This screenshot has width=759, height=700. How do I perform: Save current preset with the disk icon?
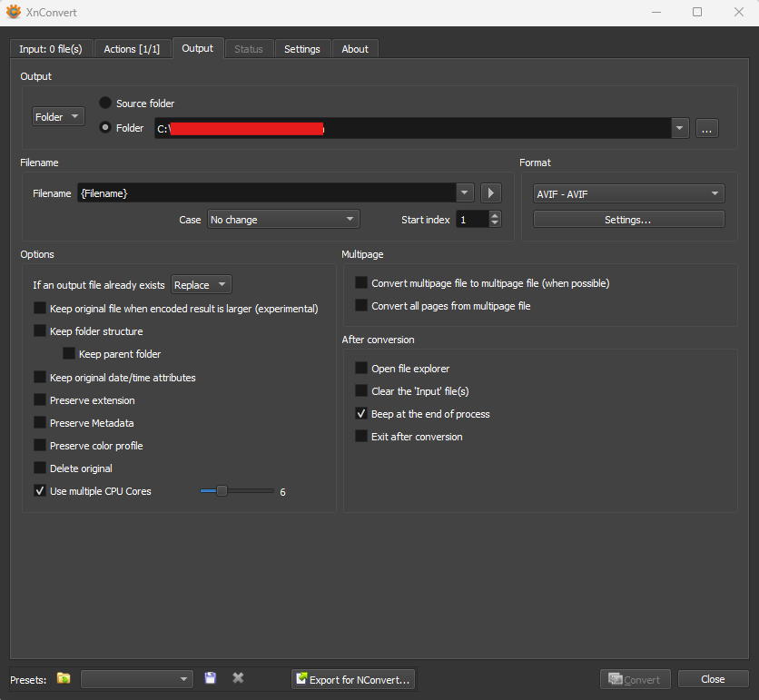(x=210, y=678)
